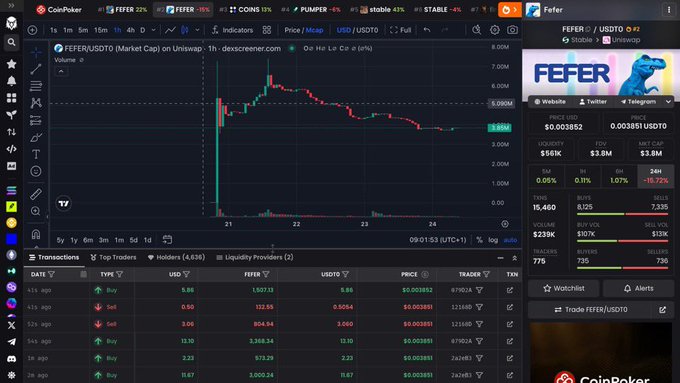Open Telegram paper-plane icon in left sidebar
The height and width of the screenshot is (383, 680).
(x=11, y=342)
